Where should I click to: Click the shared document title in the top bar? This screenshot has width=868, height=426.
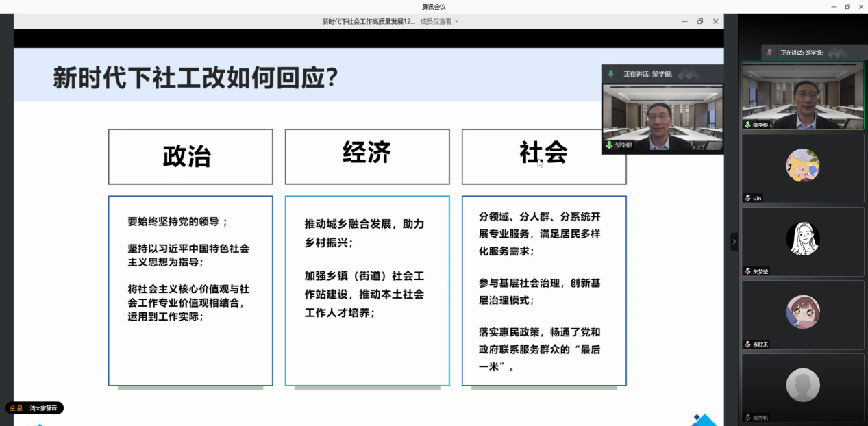368,21
